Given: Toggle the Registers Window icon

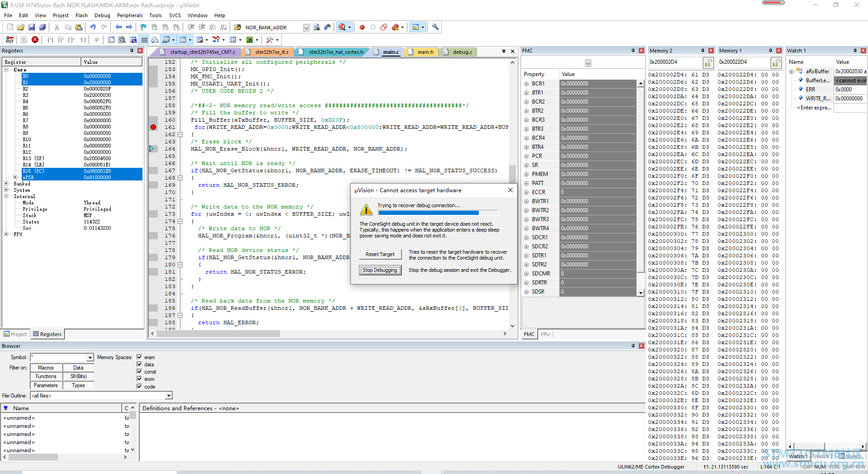Looking at the screenshot, I should (144, 40).
